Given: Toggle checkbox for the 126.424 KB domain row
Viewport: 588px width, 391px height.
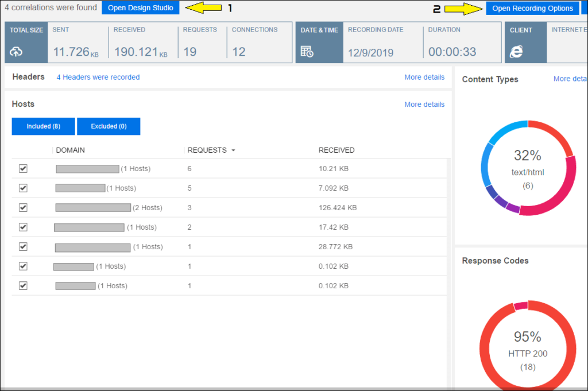Looking at the screenshot, I should [23, 208].
